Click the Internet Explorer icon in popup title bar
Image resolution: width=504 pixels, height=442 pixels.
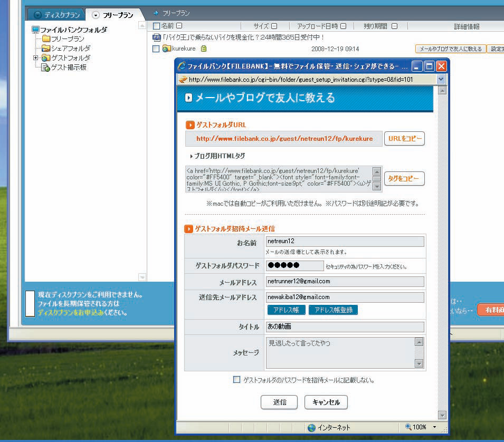tap(182, 66)
